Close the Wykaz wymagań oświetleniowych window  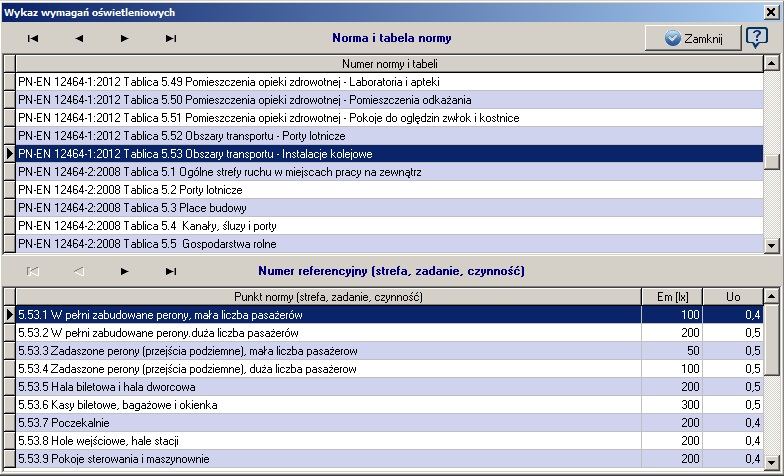point(771,12)
